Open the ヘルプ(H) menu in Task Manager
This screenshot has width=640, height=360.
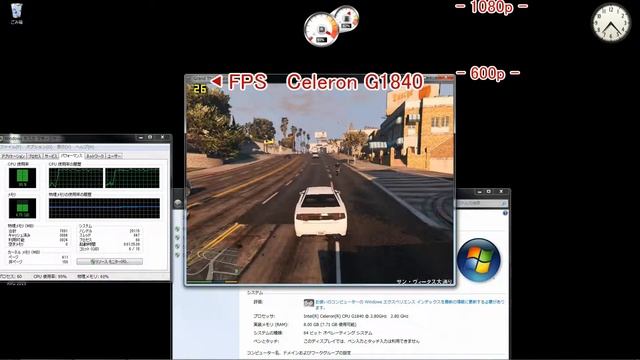(x=84, y=147)
